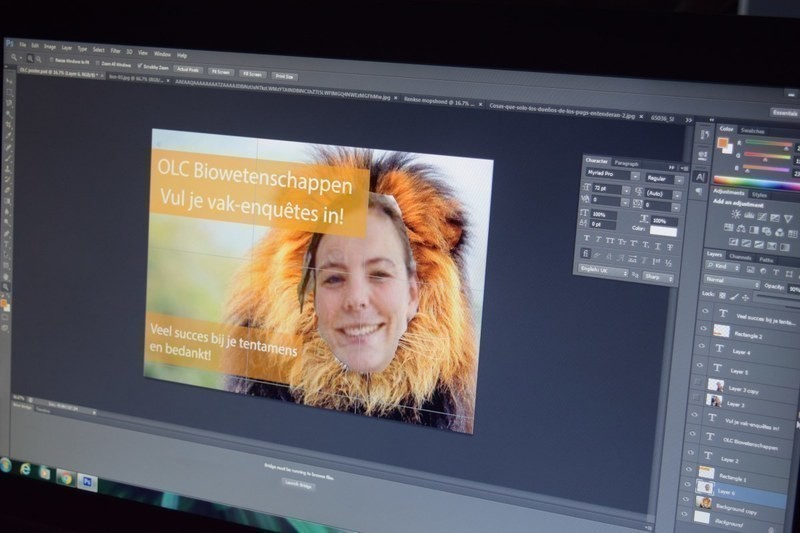This screenshot has width=800, height=533.
Task: Hide the Background copy layer
Action: point(686,500)
